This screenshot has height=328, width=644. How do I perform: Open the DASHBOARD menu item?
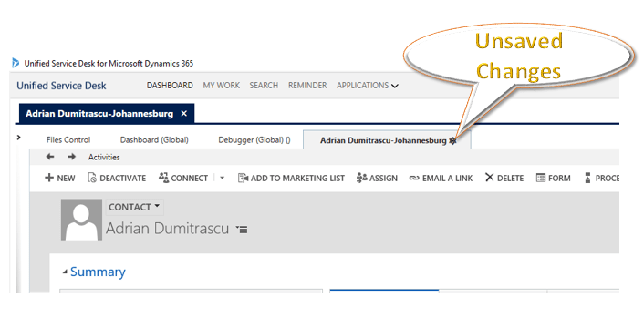click(170, 86)
